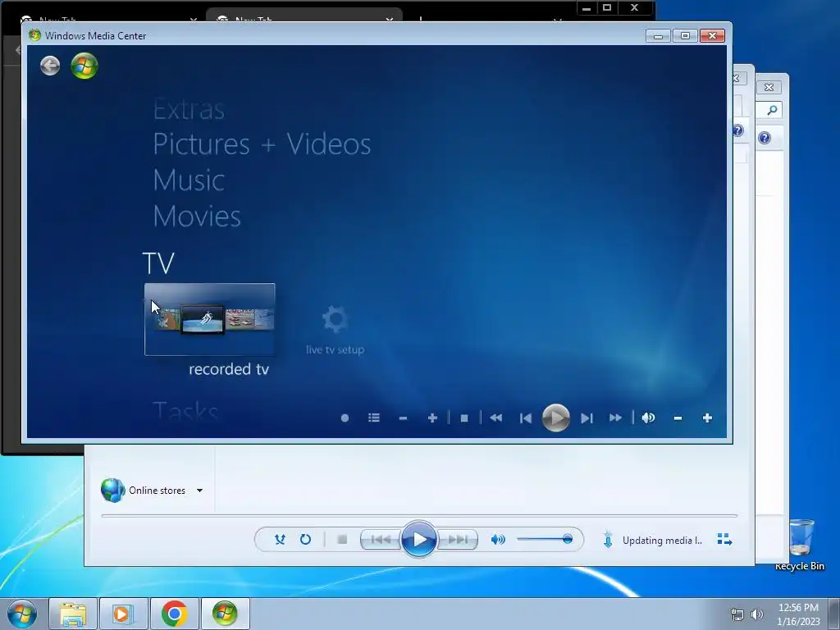Open the recorded tv tile
The width and height of the screenshot is (840, 630).
(209, 319)
